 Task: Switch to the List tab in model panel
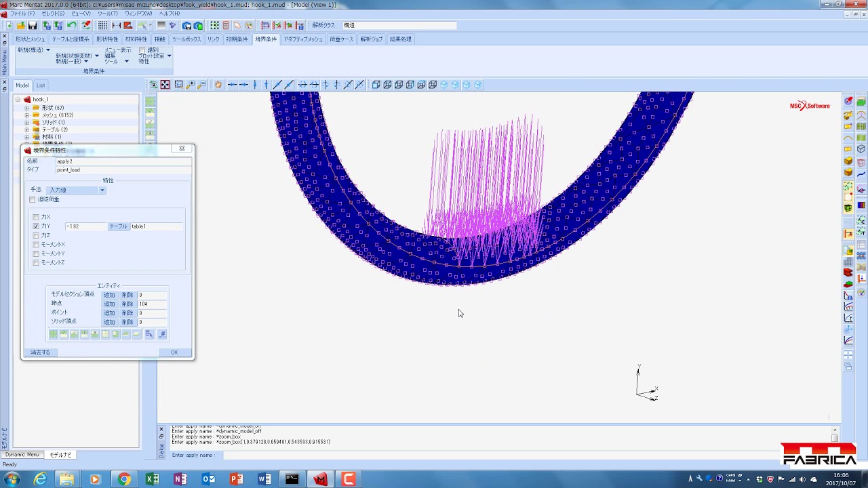click(x=41, y=85)
